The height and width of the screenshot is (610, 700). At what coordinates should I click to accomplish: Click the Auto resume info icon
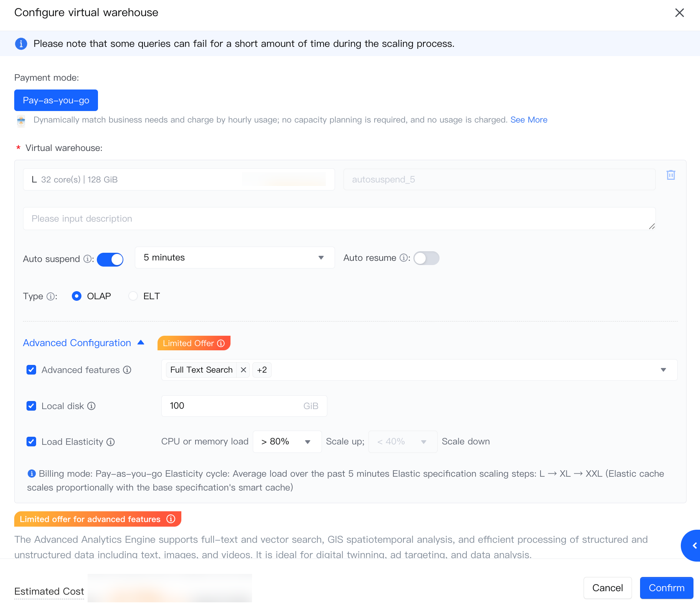point(403,258)
